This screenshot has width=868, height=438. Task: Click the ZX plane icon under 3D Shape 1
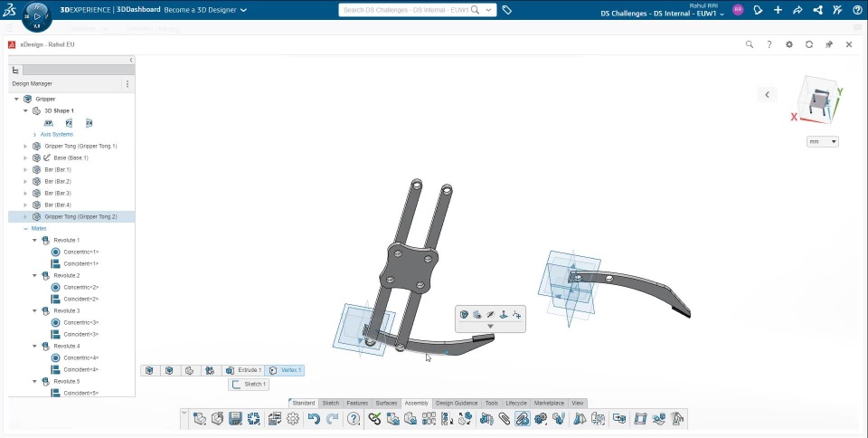coord(90,123)
